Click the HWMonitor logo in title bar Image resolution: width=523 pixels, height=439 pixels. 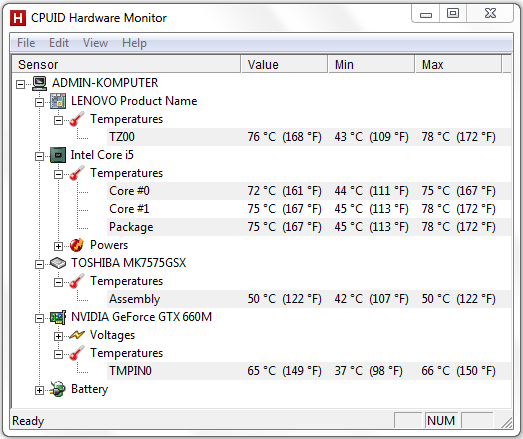click(18, 18)
